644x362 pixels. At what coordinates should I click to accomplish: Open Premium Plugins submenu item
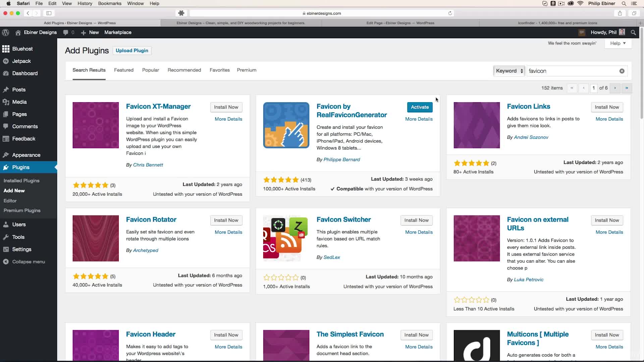pyautogui.click(x=22, y=210)
